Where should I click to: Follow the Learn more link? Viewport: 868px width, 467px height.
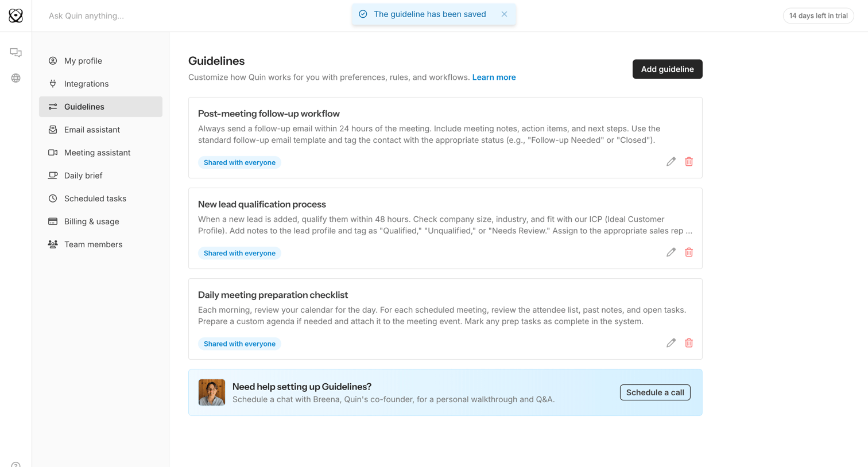pyautogui.click(x=494, y=77)
